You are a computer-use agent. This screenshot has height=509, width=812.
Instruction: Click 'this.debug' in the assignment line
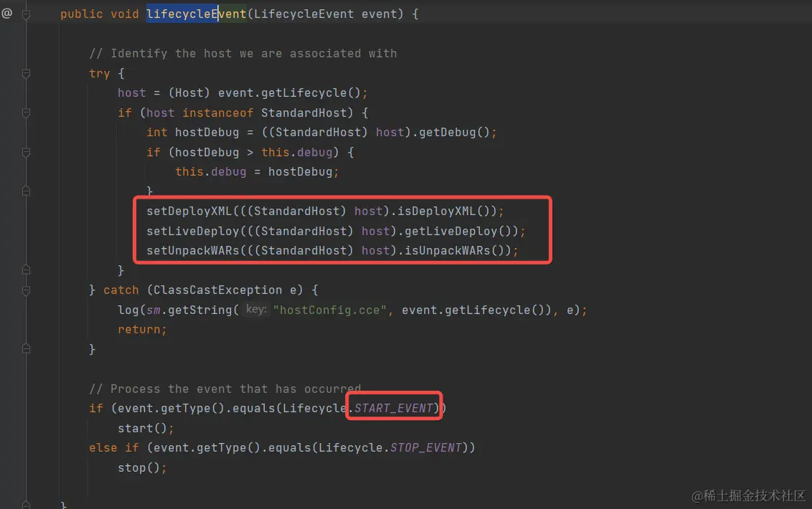tap(210, 171)
